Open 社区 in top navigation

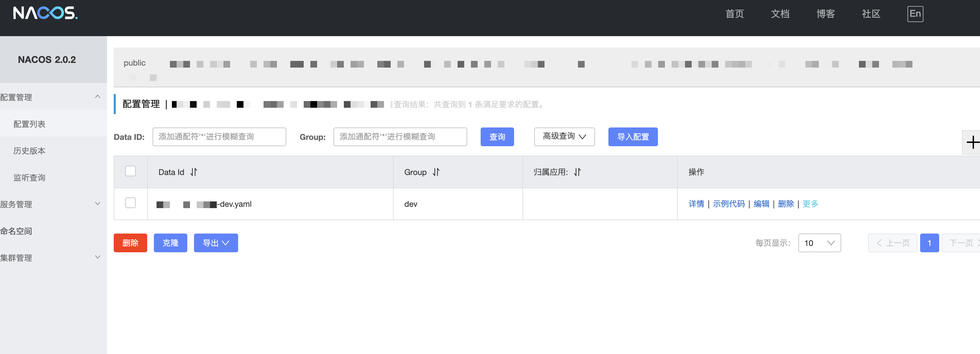[x=871, y=14]
